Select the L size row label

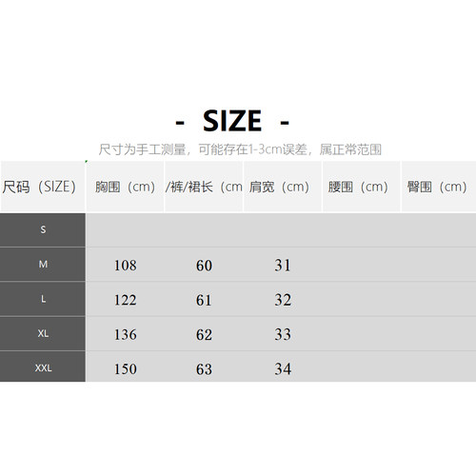(43, 299)
